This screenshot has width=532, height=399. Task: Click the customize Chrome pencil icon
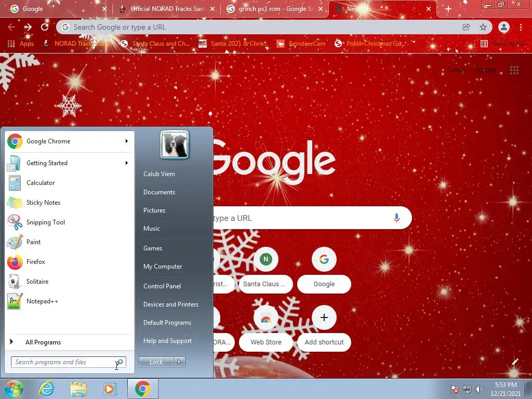(x=515, y=362)
